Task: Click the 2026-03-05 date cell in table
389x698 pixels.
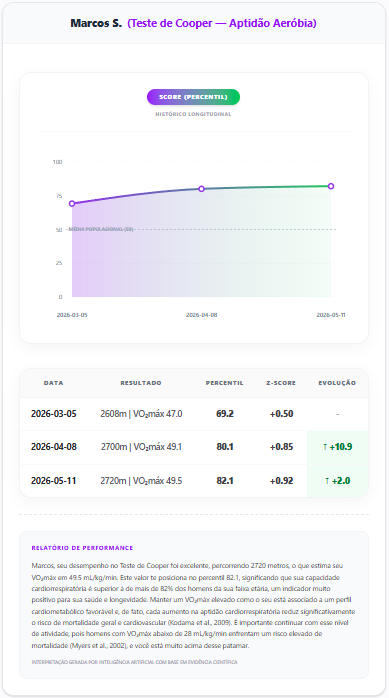Action: 53,414
